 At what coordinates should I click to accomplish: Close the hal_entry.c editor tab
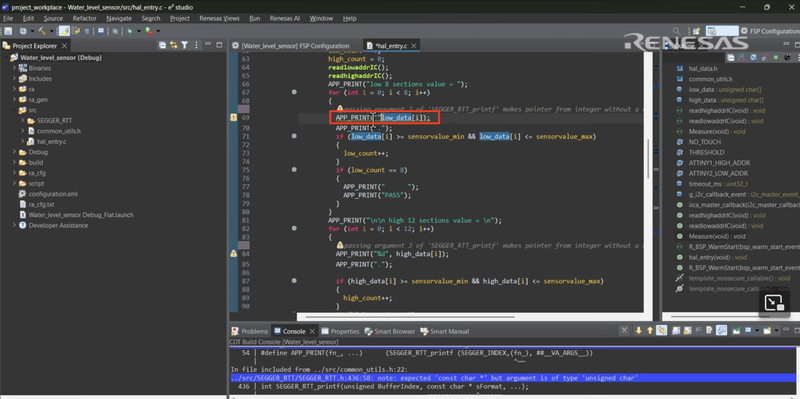[414, 46]
